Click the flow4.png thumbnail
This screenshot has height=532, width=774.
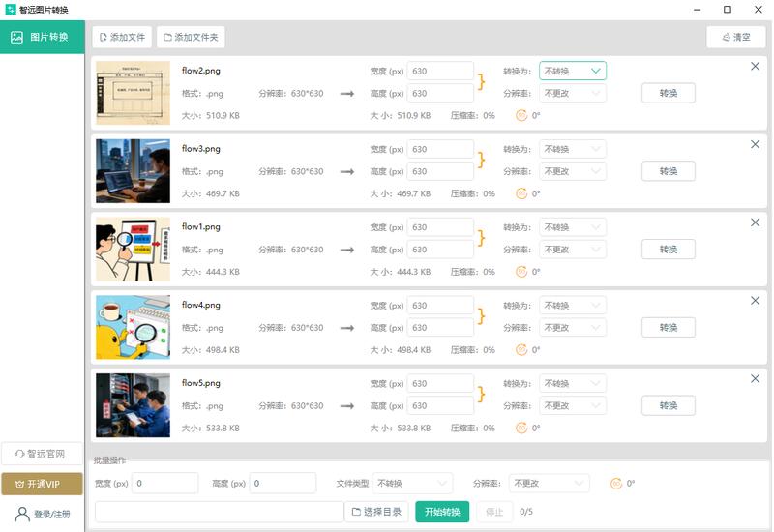[133, 327]
